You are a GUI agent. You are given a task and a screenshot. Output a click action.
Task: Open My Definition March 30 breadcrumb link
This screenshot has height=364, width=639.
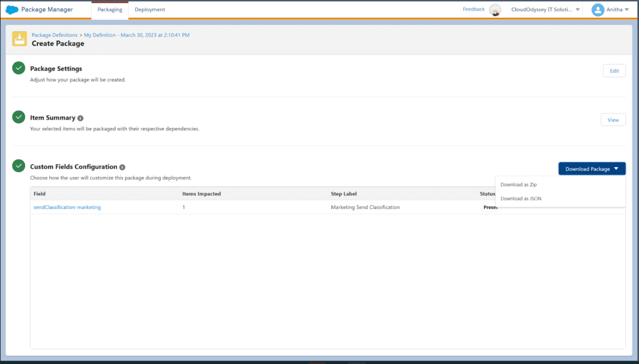pos(137,35)
